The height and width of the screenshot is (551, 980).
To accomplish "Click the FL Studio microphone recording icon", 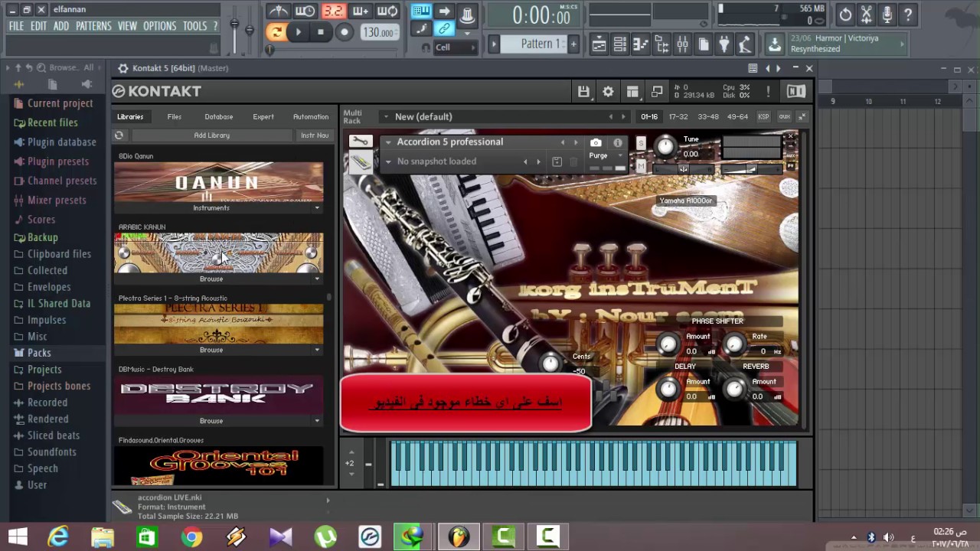I will 887,14.
